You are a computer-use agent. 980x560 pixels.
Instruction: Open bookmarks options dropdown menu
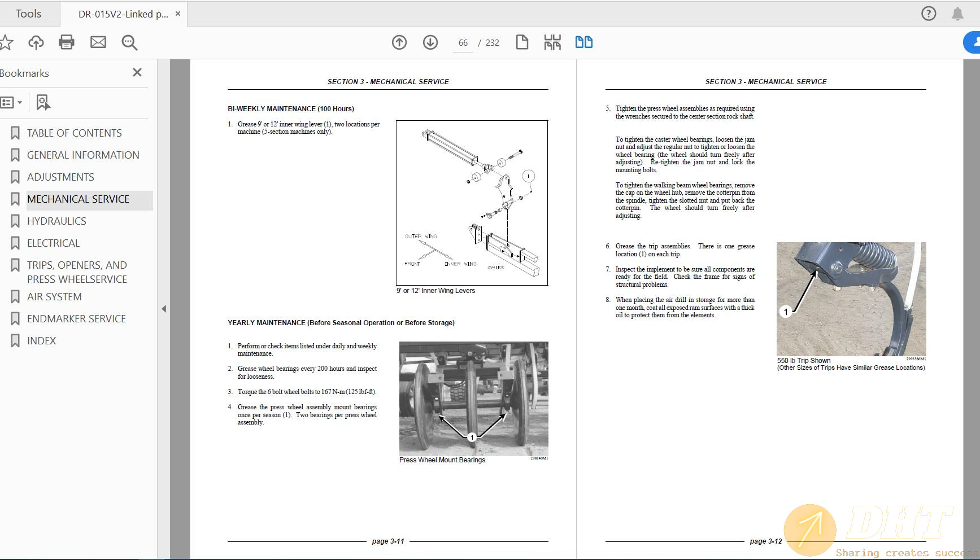pyautogui.click(x=11, y=102)
